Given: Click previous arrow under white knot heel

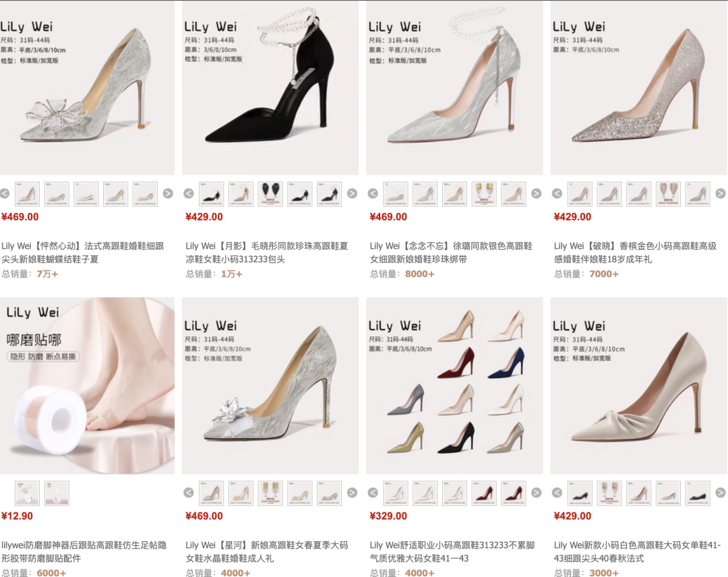Looking at the screenshot, I should 557,493.
